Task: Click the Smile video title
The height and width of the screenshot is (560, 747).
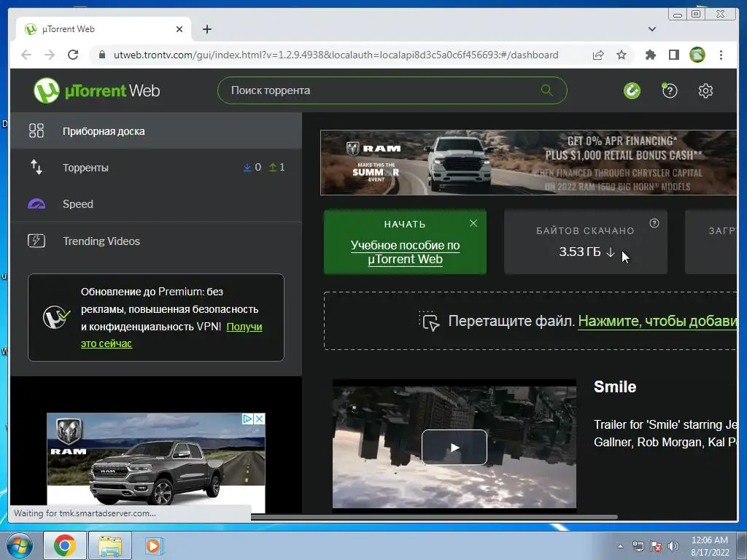Action: click(614, 386)
